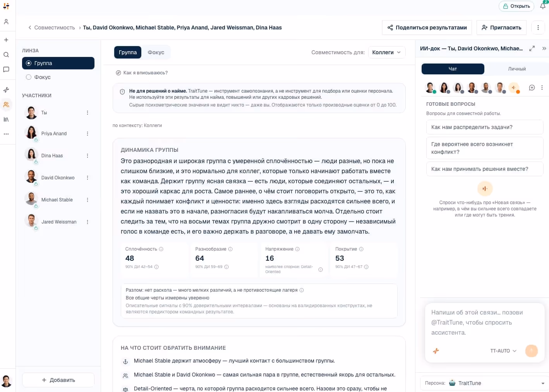Click info icon beside 90% ДИ 42–54
Screen dimensions: 549x392
[x=156, y=267]
